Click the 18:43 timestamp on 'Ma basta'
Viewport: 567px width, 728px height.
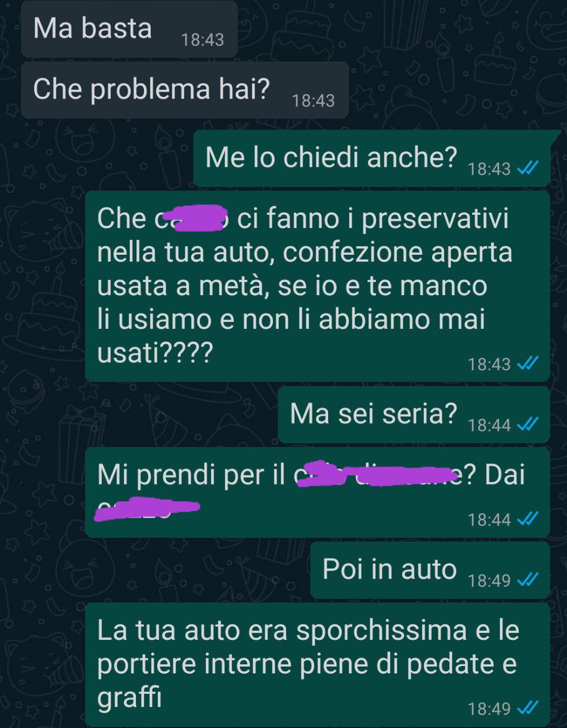point(202,40)
